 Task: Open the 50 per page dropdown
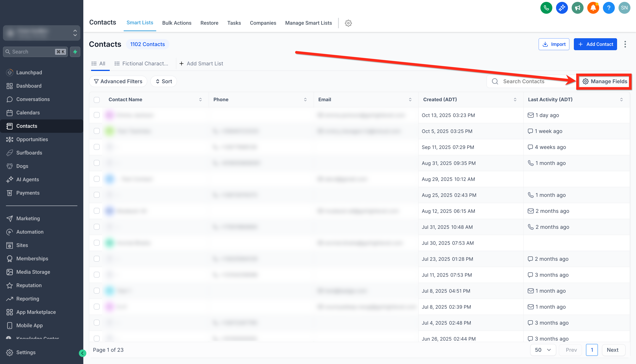(x=543, y=350)
